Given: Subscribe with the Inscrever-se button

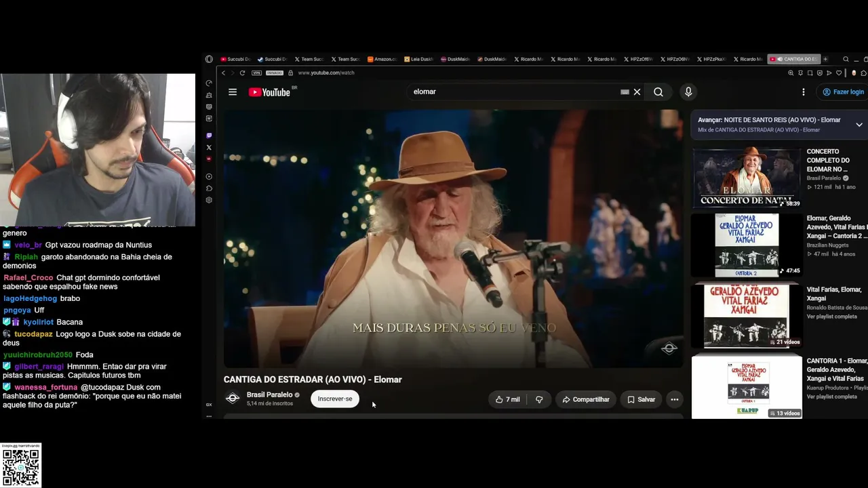Looking at the screenshot, I should [335, 399].
